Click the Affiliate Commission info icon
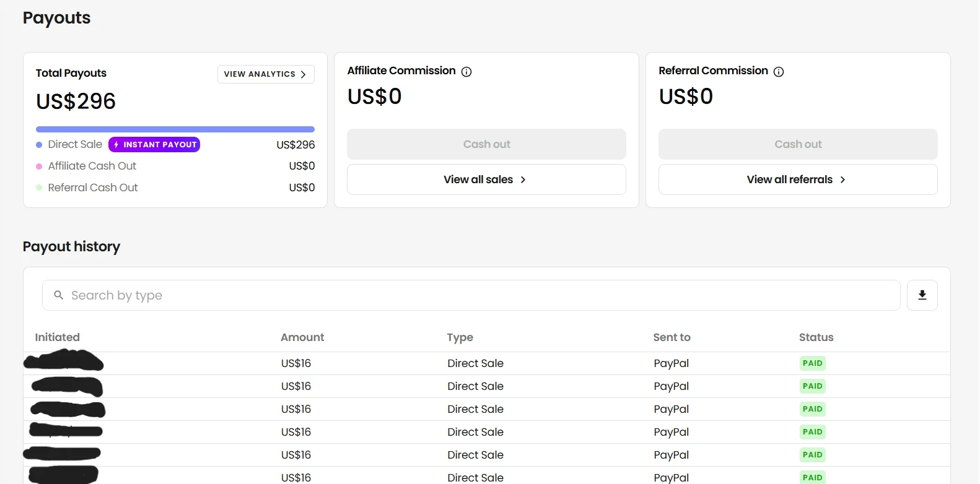Viewport: 980px width, 484px height. point(466,72)
